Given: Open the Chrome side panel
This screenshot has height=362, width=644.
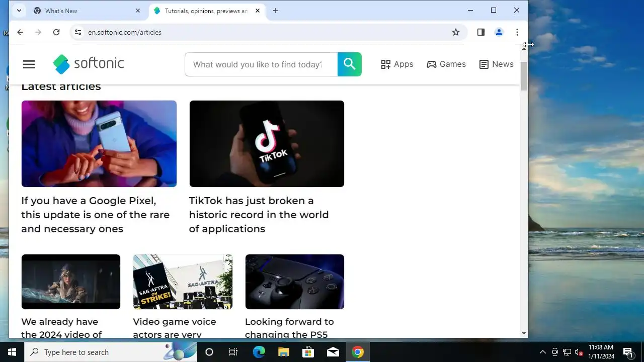Looking at the screenshot, I should click(x=481, y=32).
